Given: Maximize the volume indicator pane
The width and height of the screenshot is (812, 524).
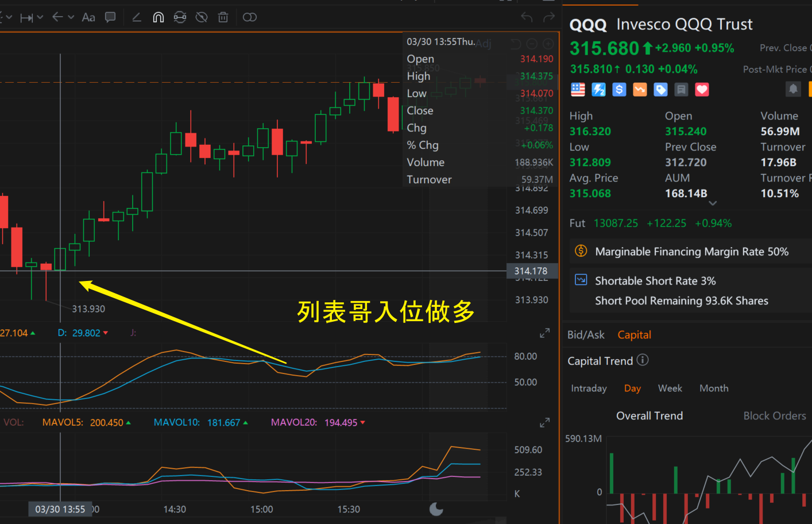Looking at the screenshot, I should [544, 423].
